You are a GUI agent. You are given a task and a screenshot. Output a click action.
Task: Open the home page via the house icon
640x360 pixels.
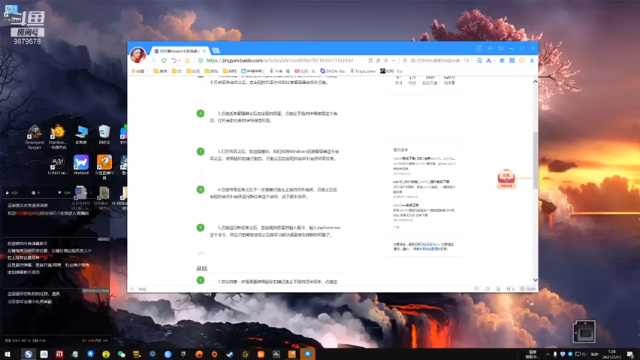tap(187, 60)
